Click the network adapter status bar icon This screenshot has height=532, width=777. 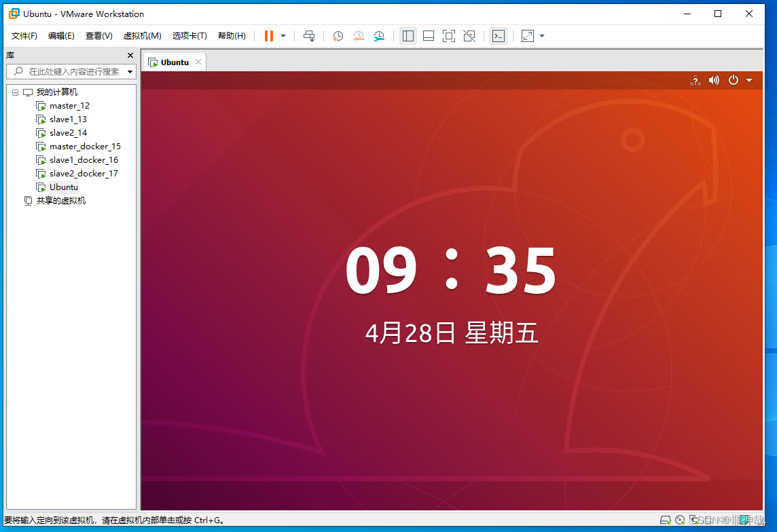pos(693,520)
